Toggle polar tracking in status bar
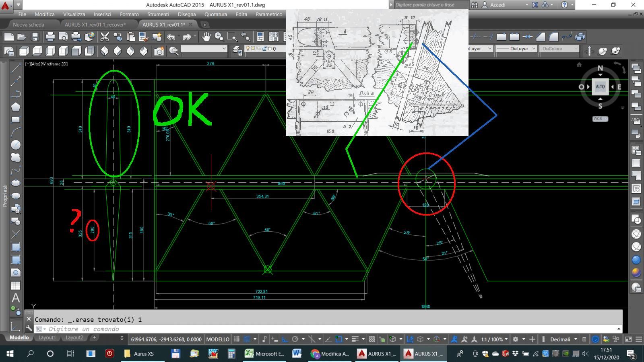This screenshot has height=362, width=644. pyautogui.click(x=295, y=339)
